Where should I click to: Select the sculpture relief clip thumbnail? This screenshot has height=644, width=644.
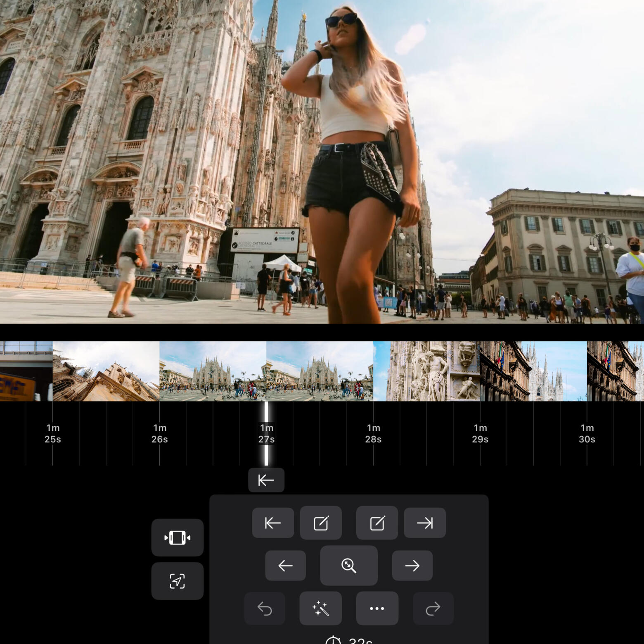tap(427, 371)
